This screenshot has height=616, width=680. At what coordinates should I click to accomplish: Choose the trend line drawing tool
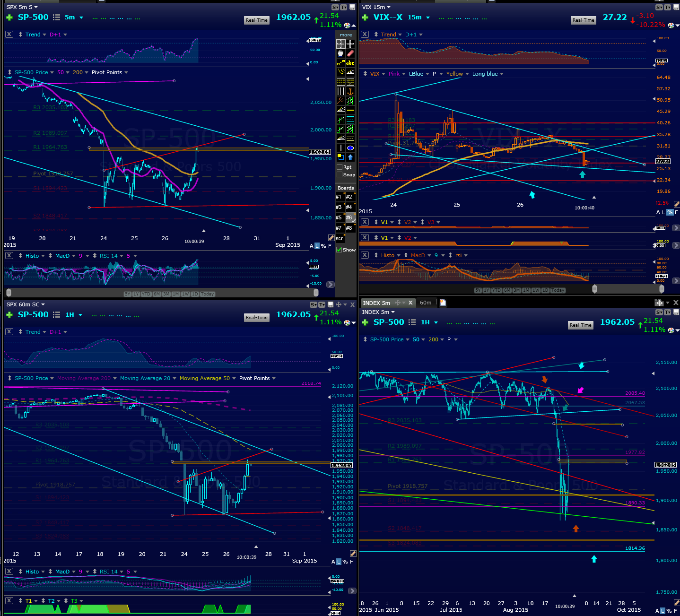coord(341,63)
